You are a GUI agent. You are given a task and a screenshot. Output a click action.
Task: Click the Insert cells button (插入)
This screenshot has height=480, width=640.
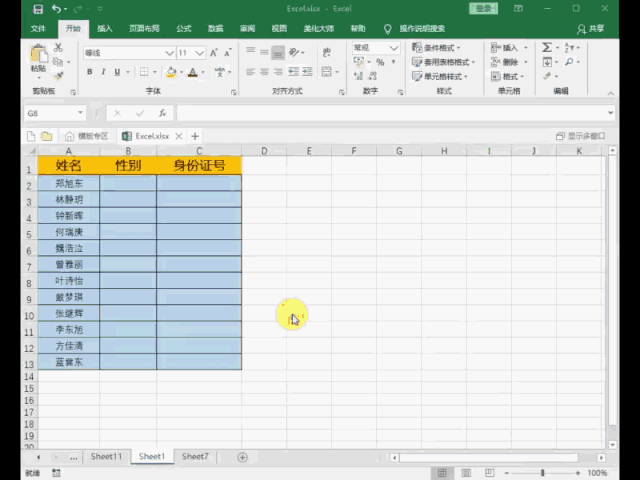504,48
